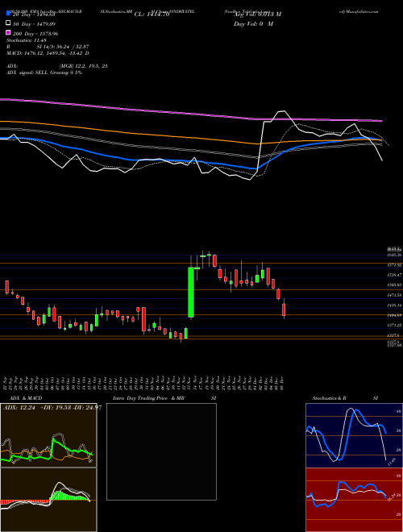Viewport: 403px width, 532px height.
Task: Click the MACD values line in the header
Action: click(x=48, y=53)
